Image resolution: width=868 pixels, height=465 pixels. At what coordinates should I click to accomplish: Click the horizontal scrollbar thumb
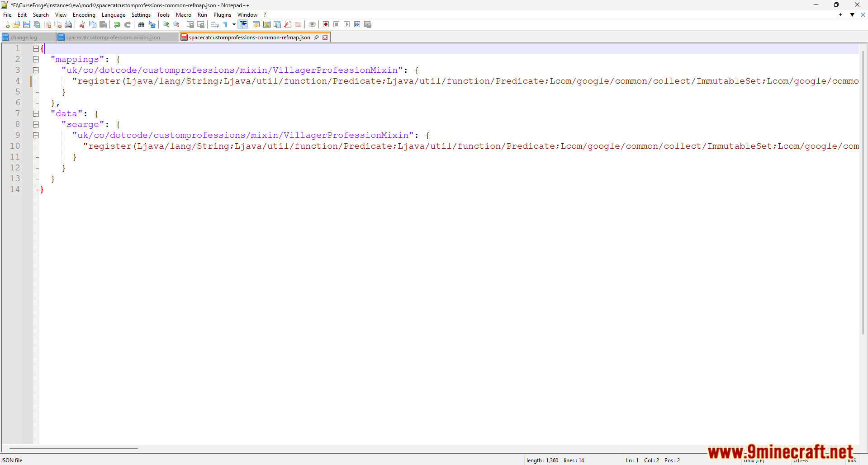tap(73, 448)
